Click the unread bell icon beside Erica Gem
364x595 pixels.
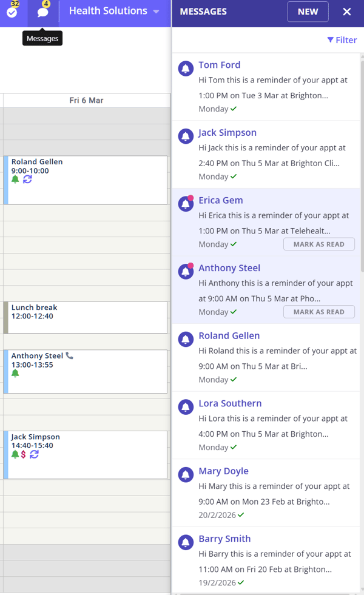pyautogui.click(x=186, y=204)
